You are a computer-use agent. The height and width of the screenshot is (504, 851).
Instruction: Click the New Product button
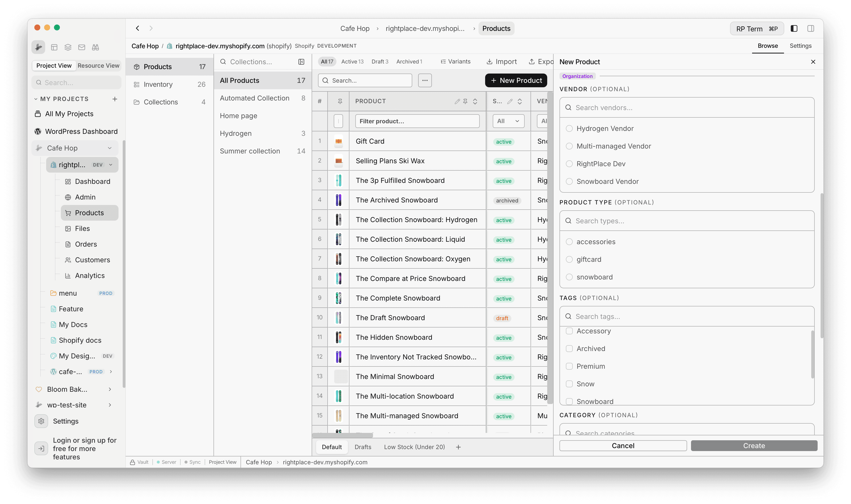[x=516, y=80]
